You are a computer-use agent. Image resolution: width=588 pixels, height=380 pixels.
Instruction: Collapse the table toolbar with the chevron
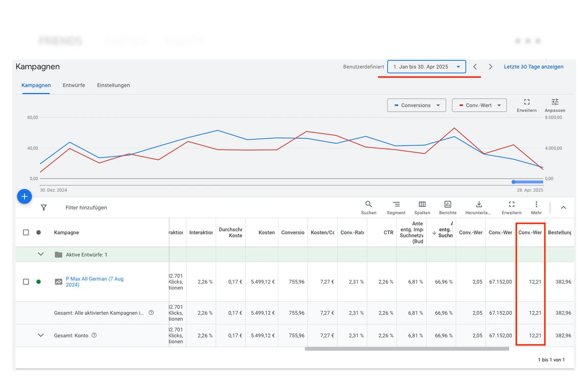point(563,208)
